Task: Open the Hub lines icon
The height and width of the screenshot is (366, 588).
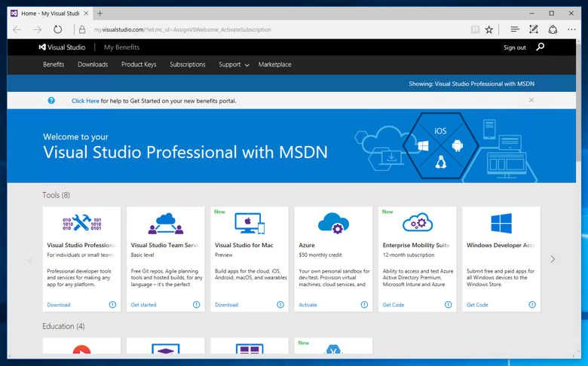Action: [x=514, y=29]
